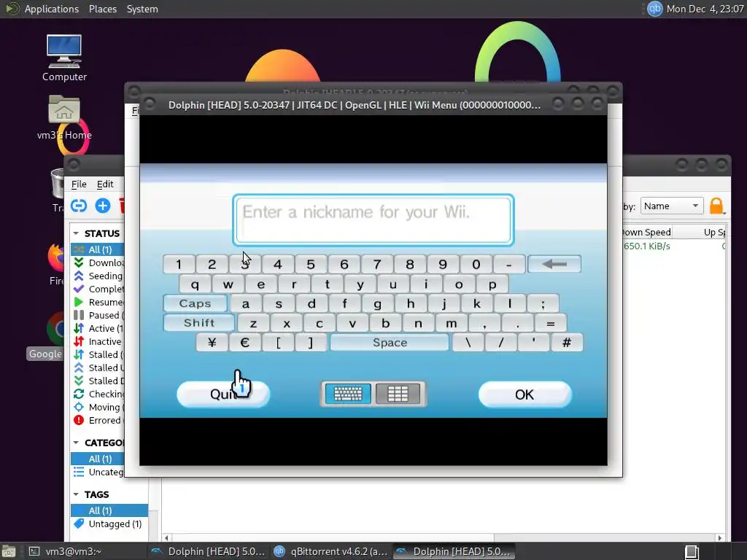Select the Downloading status filter
Screen dimensions: 747x560
click(x=98, y=262)
